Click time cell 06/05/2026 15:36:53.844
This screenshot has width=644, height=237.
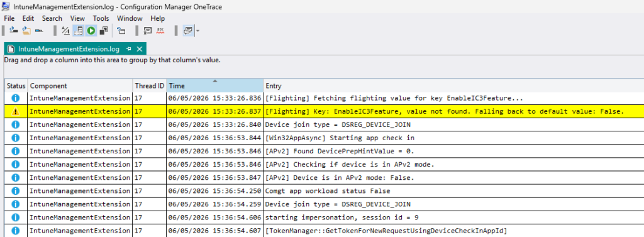pyautogui.click(x=215, y=138)
